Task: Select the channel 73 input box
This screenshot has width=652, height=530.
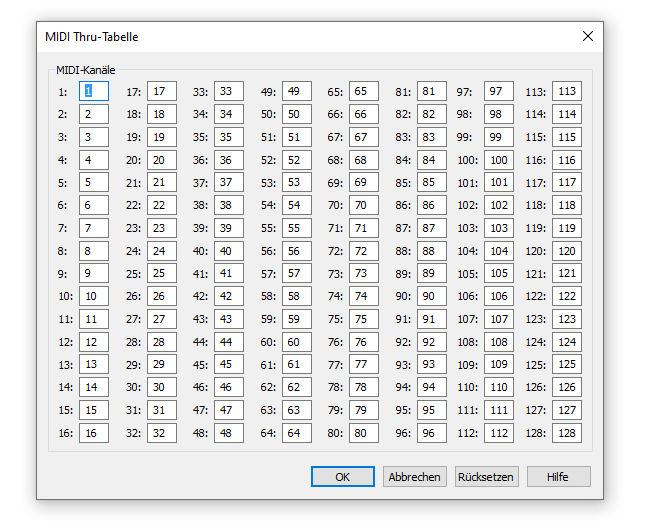Action: [x=364, y=273]
